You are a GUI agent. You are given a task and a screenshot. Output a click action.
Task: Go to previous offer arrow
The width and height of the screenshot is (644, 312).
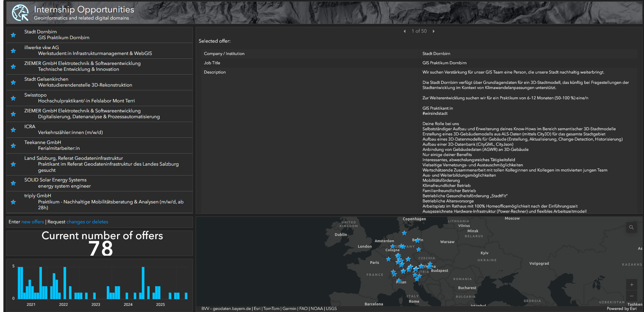(404, 31)
